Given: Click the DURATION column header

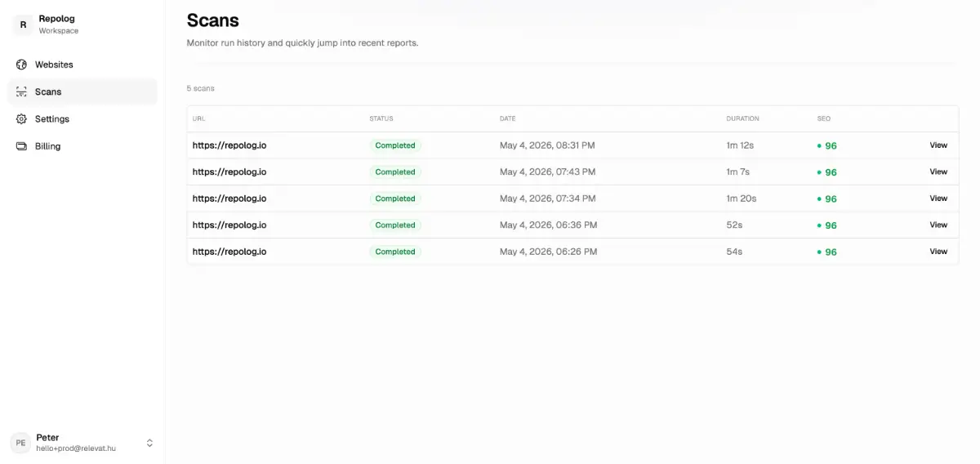Looking at the screenshot, I should [x=742, y=118].
